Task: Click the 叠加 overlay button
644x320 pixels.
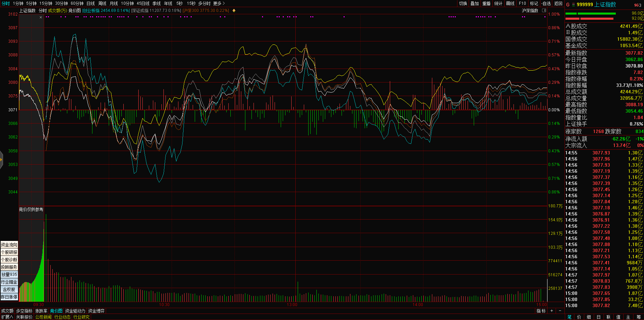Action: (x=474, y=3)
